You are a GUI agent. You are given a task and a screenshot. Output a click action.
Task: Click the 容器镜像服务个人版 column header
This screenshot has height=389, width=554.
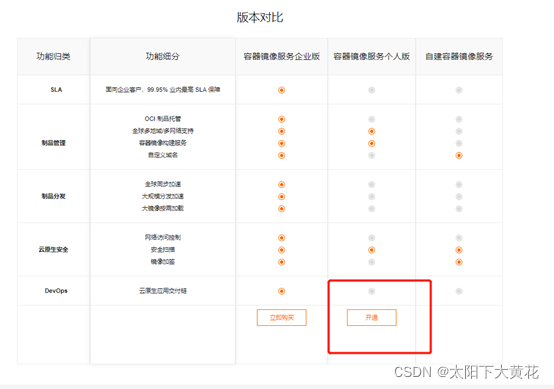[x=372, y=56]
